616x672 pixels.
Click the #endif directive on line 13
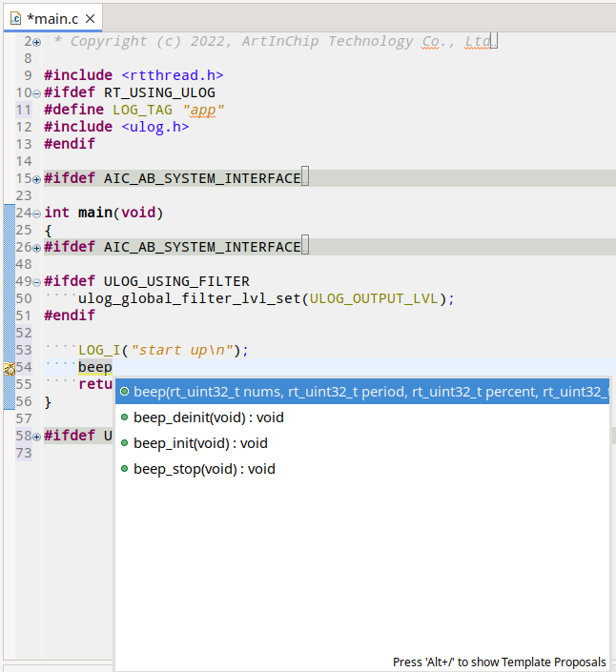click(x=70, y=144)
